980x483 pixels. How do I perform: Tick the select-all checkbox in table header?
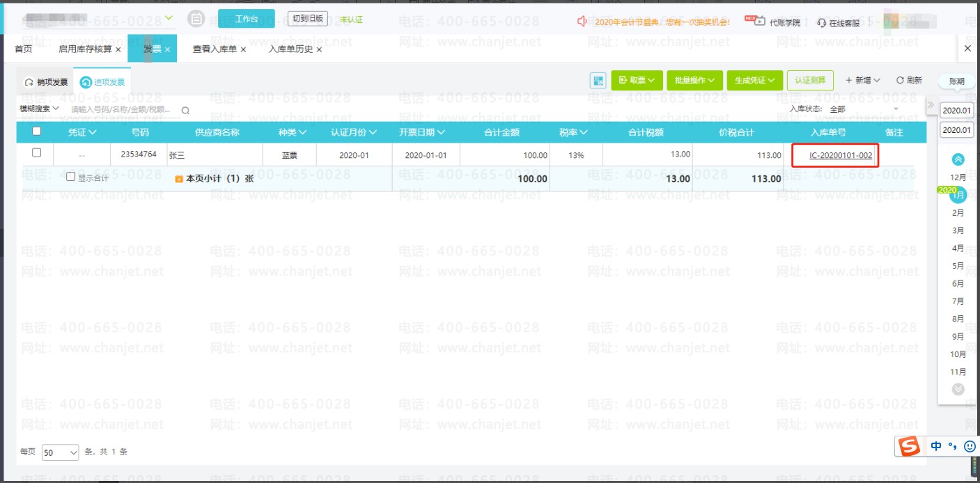[x=37, y=132]
